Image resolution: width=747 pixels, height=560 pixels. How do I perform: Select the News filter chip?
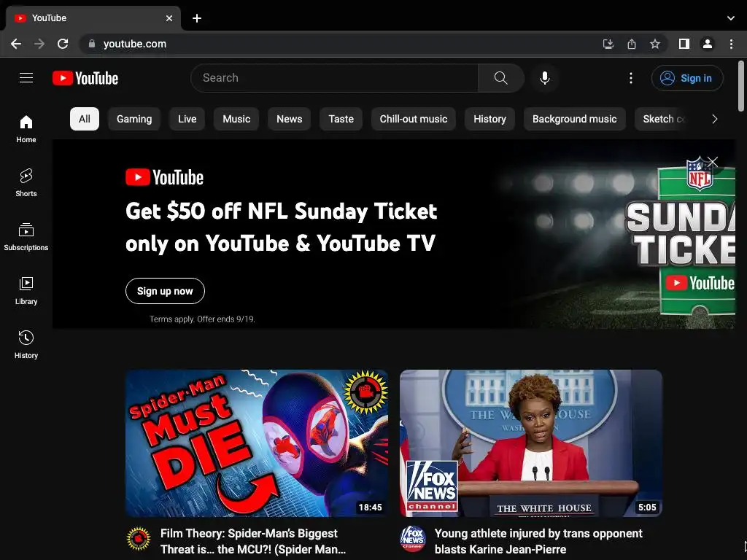pyautogui.click(x=289, y=119)
